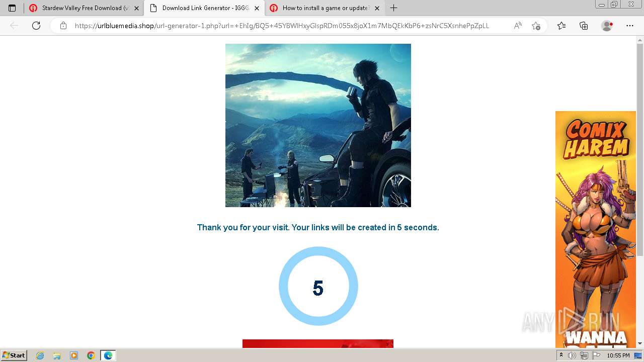Open the volume control tray icon
Screen dimensions: 644x362
[573, 355]
